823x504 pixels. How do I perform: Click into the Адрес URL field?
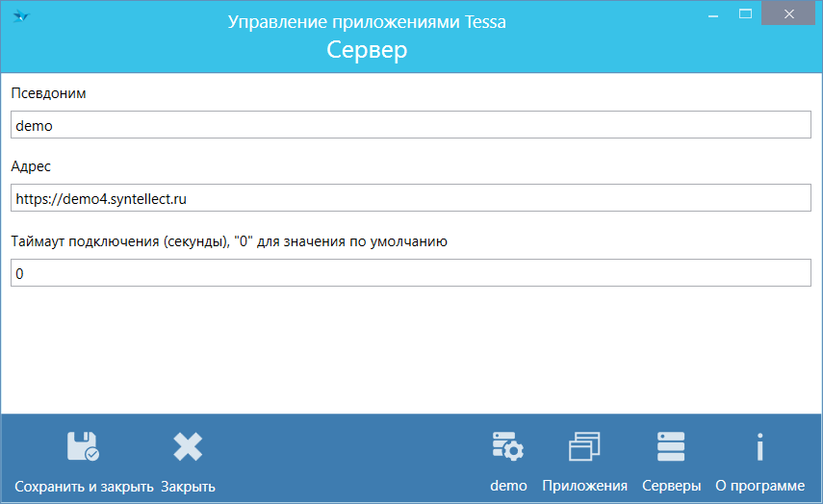tap(411, 199)
